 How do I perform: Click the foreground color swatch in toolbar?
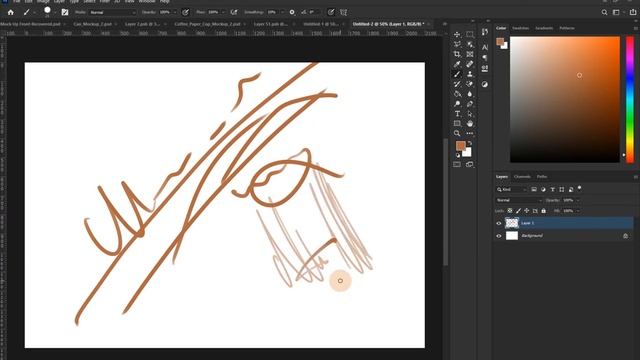pyautogui.click(x=460, y=145)
